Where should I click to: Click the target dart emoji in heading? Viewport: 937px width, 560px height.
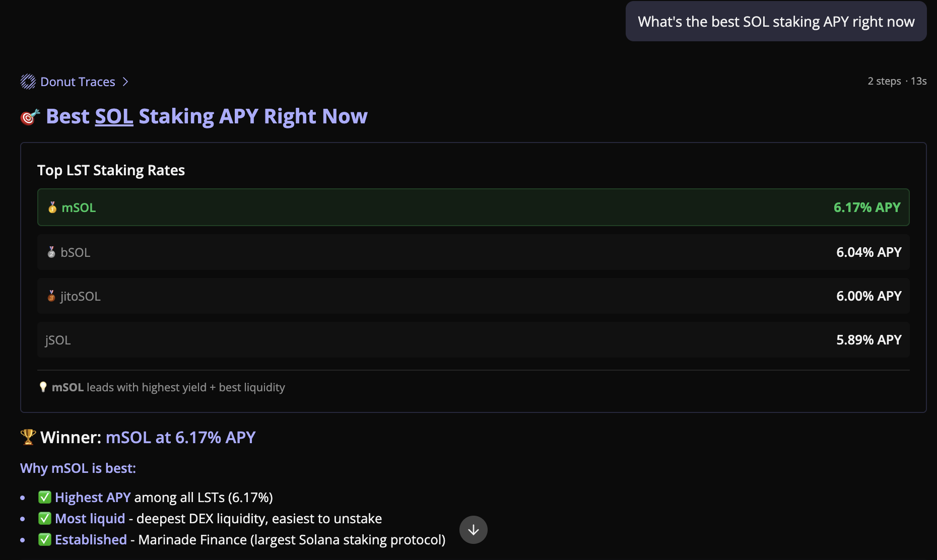point(30,117)
